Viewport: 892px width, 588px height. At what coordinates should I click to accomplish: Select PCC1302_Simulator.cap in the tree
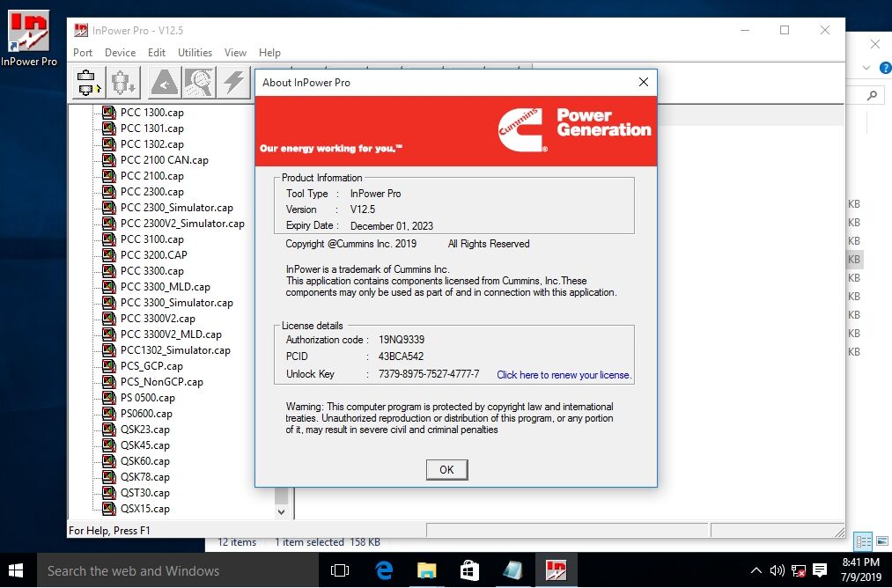[x=175, y=349]
